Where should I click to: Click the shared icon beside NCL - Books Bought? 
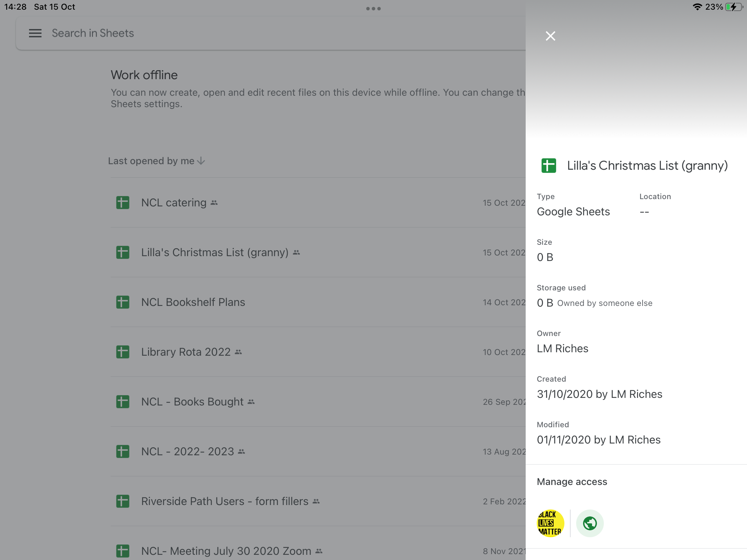[x=251, y=402]
